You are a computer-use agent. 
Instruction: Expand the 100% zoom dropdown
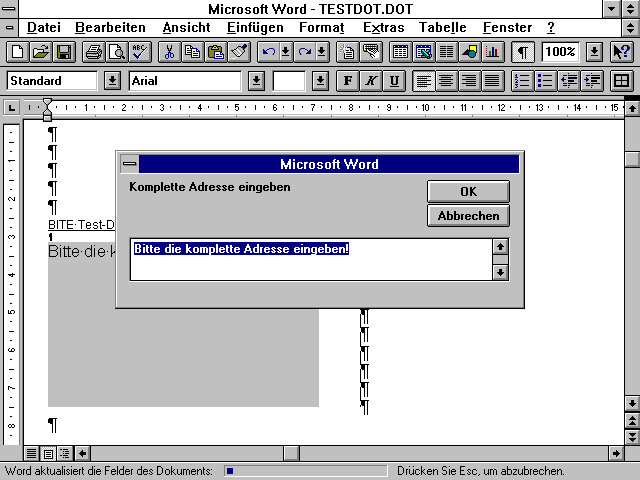[x=594, y=51]
